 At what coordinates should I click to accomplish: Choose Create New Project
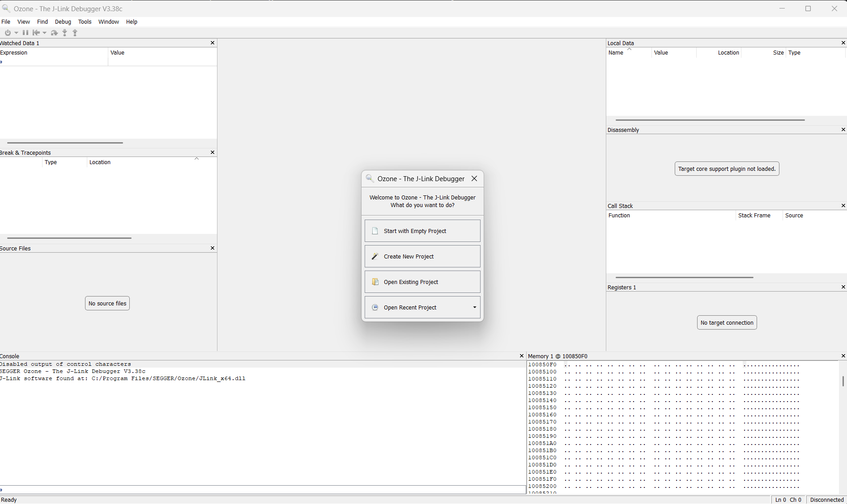(x=422, y=256)
